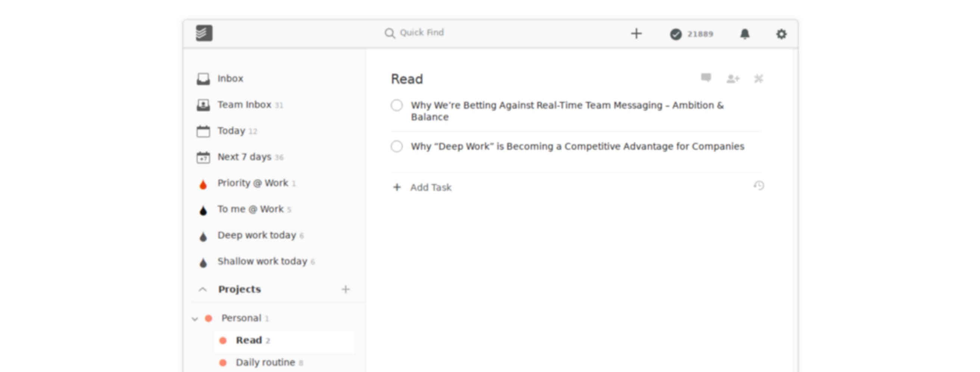
Task: Click the Read project color dot
Action: point(223,341)
